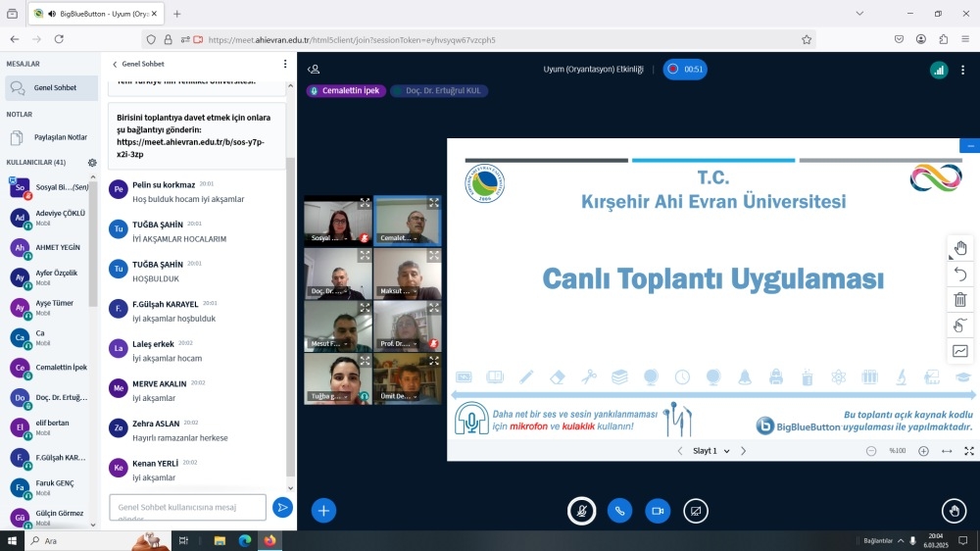980x551 pixels.
Task: Fit presentation to width icon
Action: (x=947, y=451)
